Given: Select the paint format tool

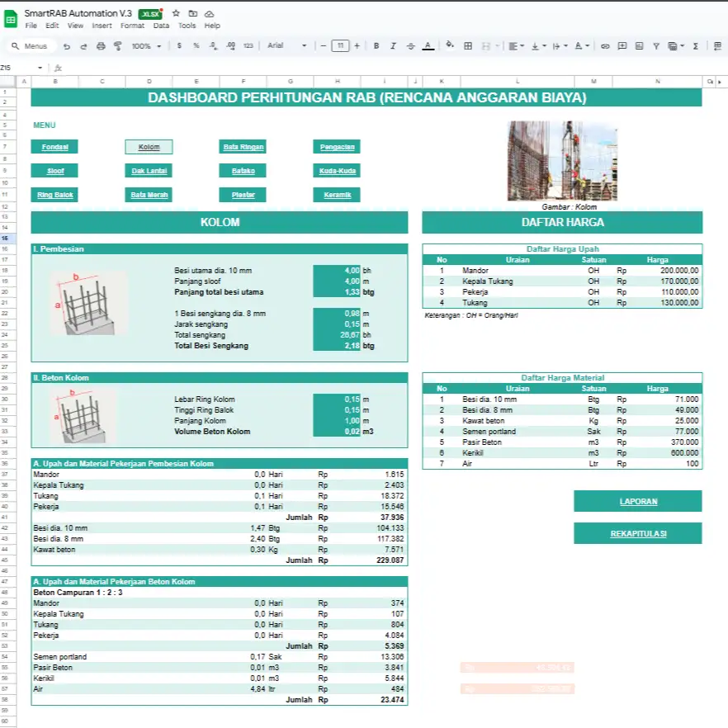Looking at the screenshot, I should coord(118,46).
